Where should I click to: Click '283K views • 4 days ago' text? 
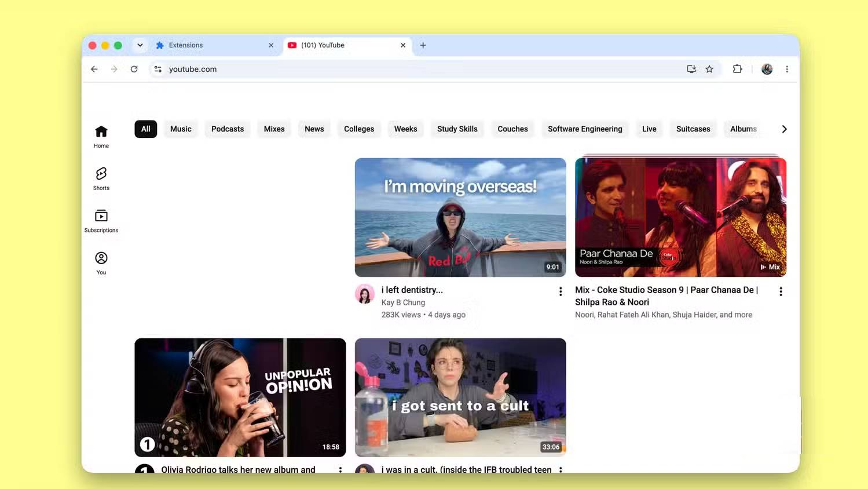(423, 315)
